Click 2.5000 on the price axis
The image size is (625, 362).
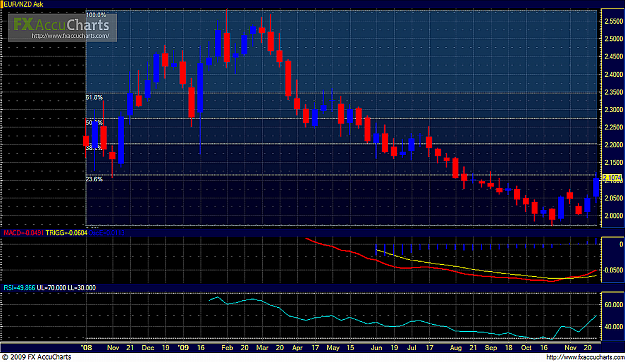pyautogui.click(x=613, y=39)
